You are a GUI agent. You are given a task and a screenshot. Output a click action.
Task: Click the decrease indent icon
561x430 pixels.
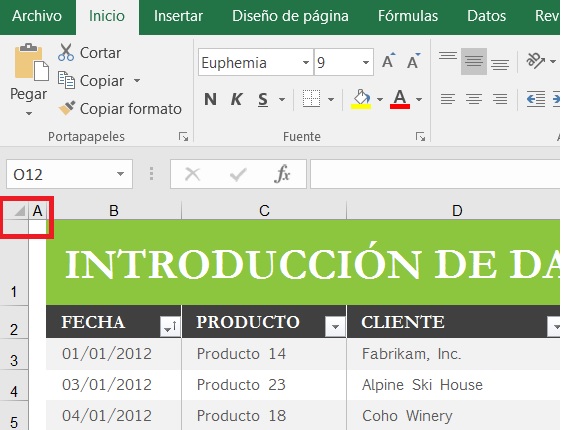[536, 99]
